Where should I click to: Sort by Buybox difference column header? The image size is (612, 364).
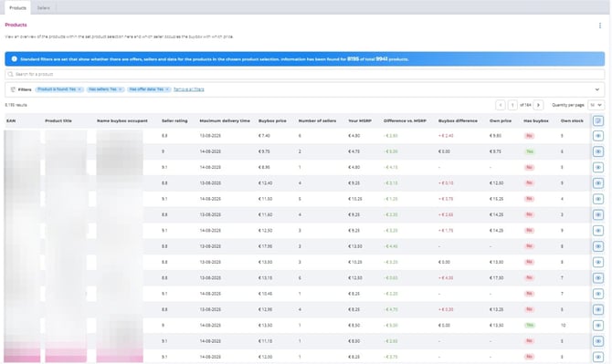click(x=458, y=120)
